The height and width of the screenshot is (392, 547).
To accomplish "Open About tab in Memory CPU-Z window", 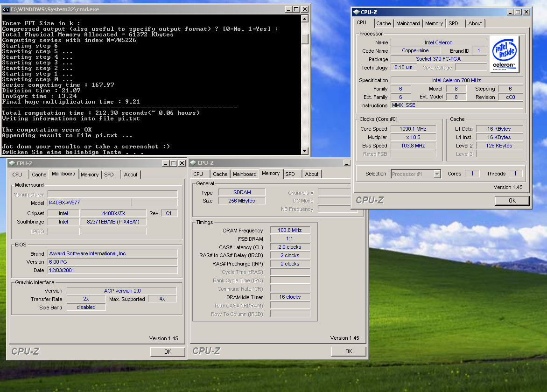I will point(311,174).
